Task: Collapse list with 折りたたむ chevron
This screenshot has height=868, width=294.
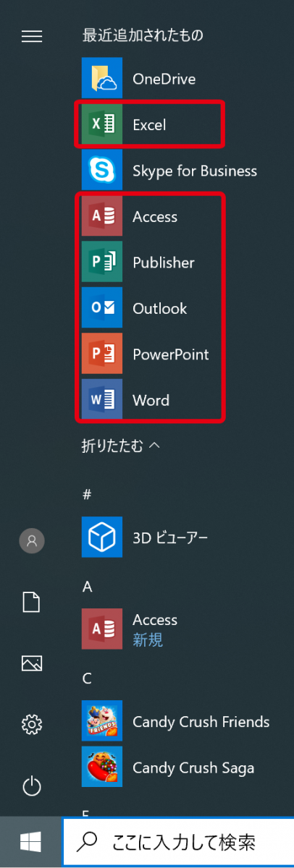Action: pos(120,446)
